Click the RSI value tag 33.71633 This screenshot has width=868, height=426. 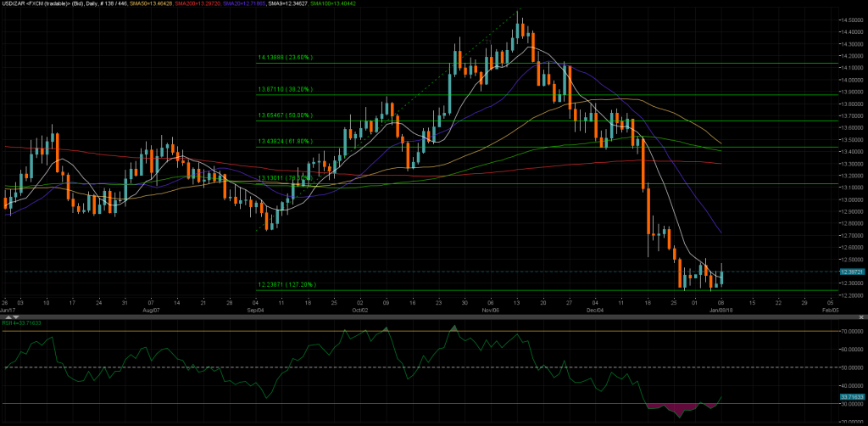(x=850, y=396)
